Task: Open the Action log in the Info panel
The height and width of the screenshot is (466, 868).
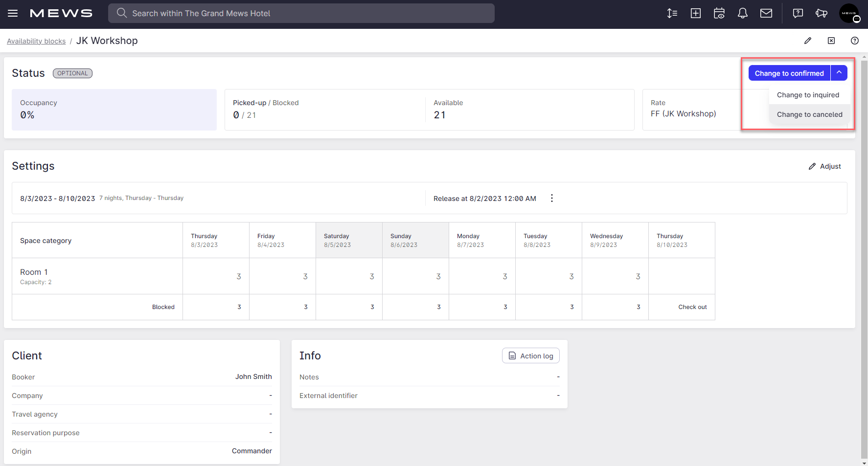Action: click(x=530, y=355)
